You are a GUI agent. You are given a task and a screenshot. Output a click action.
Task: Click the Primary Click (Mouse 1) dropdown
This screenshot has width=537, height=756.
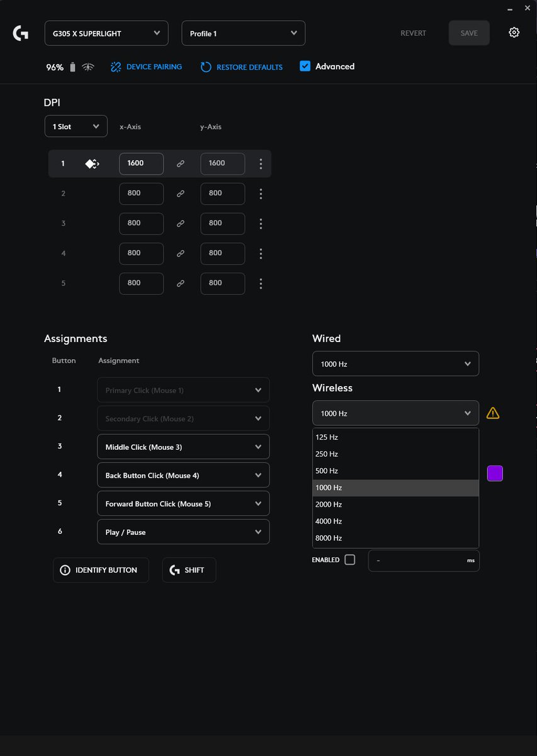click(x=183, y=390)
